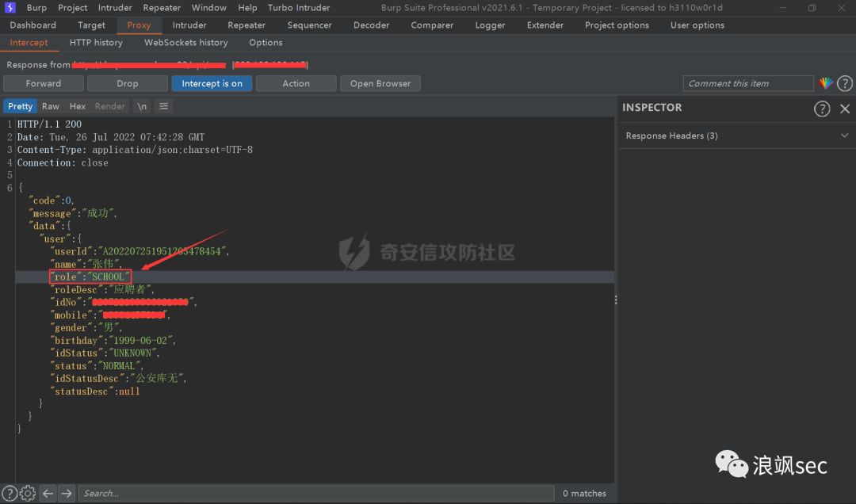The image size is (856, 504).
Task: Click the Forward button
Action: pyautogui.click(x=43, y=83)
